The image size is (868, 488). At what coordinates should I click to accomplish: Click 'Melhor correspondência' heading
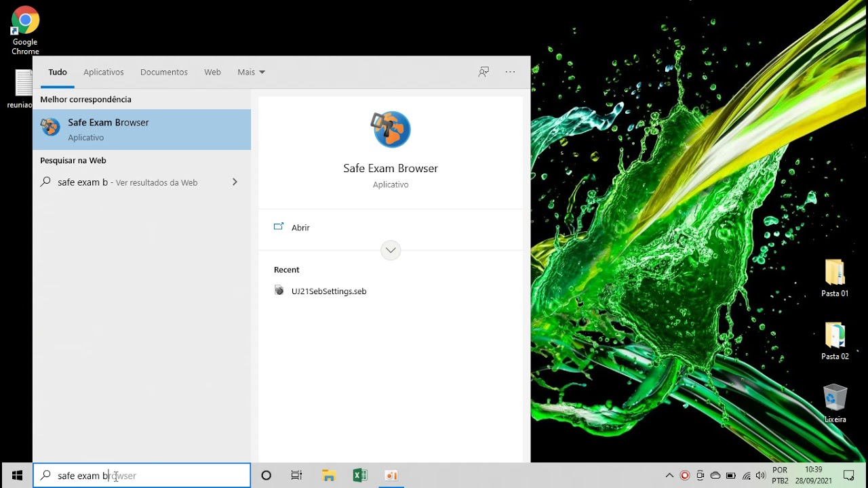coord(85,100)
